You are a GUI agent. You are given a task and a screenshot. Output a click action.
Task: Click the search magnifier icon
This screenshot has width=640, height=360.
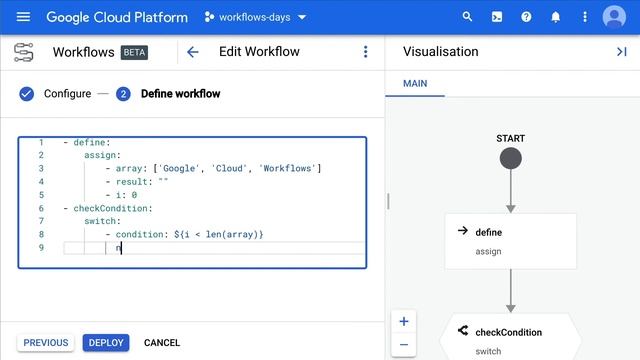point(467,17)
